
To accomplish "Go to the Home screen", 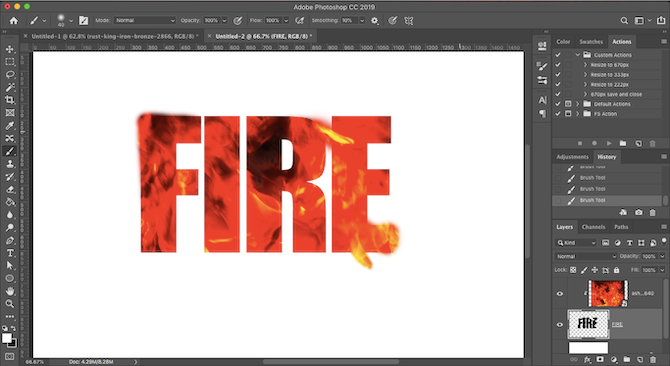I will 14,20.
